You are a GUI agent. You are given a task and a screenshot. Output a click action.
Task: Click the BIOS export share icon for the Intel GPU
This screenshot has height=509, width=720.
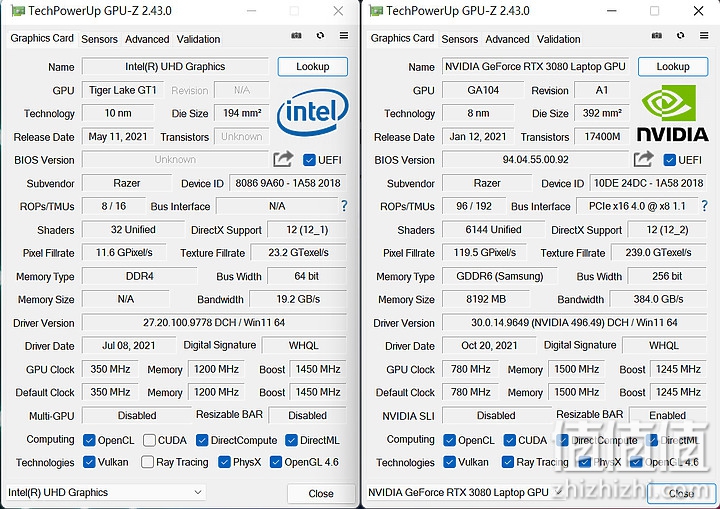tap(283, 159)
